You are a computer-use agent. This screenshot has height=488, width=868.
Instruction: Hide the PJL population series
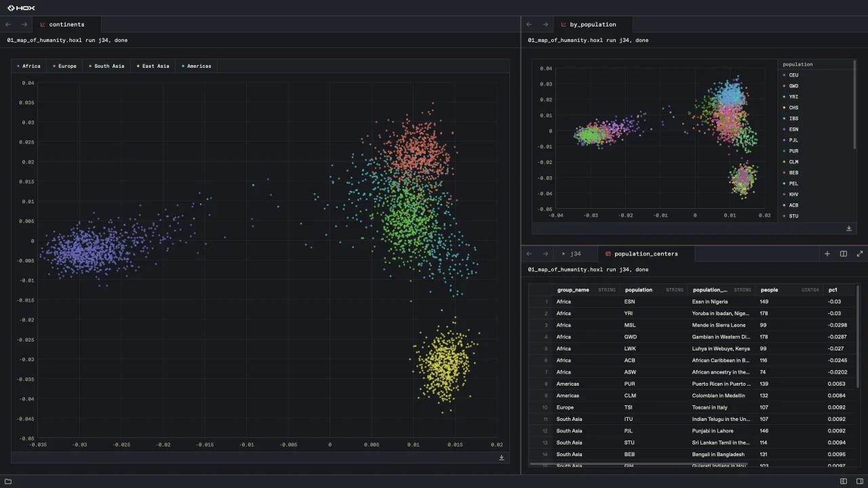tap(791, 140)
